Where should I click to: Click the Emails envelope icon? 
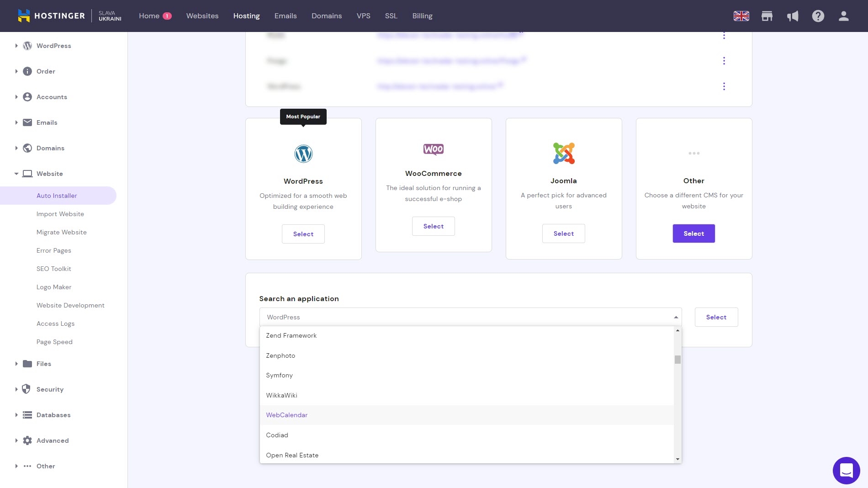(27, 122)
